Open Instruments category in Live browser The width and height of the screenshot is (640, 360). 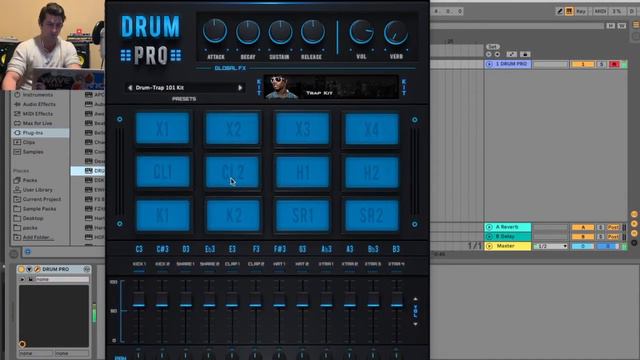[x=38, y=95]
